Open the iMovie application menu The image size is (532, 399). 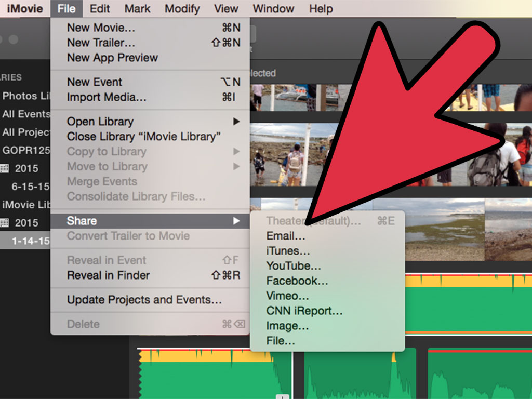point(25,8)
